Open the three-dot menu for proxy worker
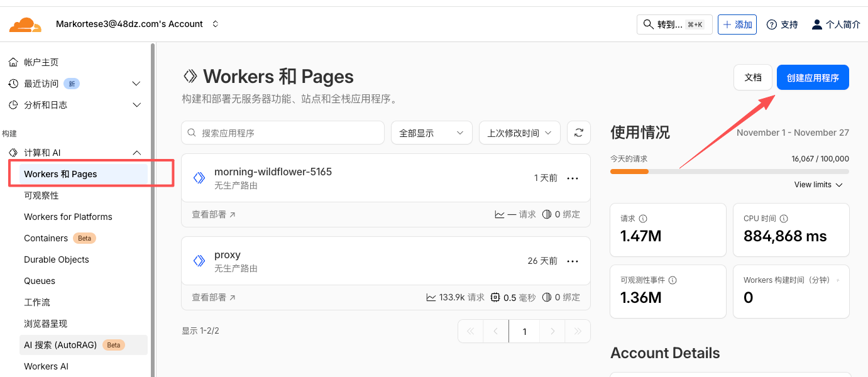The image size is (868, 377). [572, 261]
